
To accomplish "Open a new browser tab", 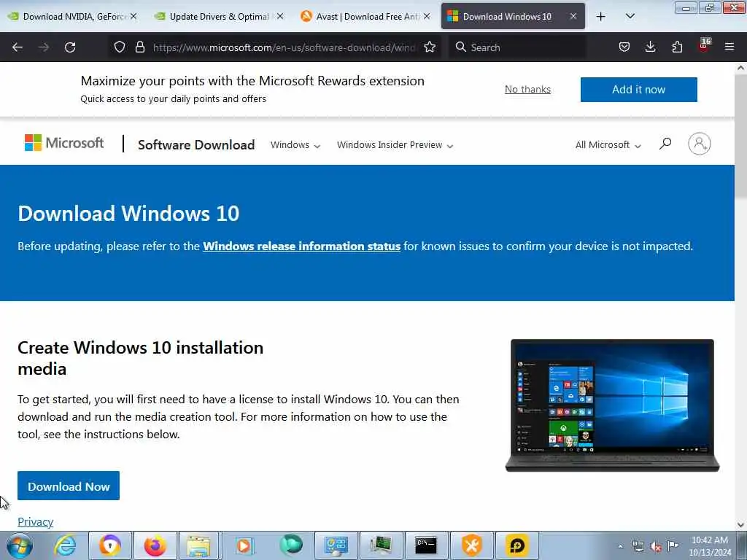I will [x=601, y=17].
